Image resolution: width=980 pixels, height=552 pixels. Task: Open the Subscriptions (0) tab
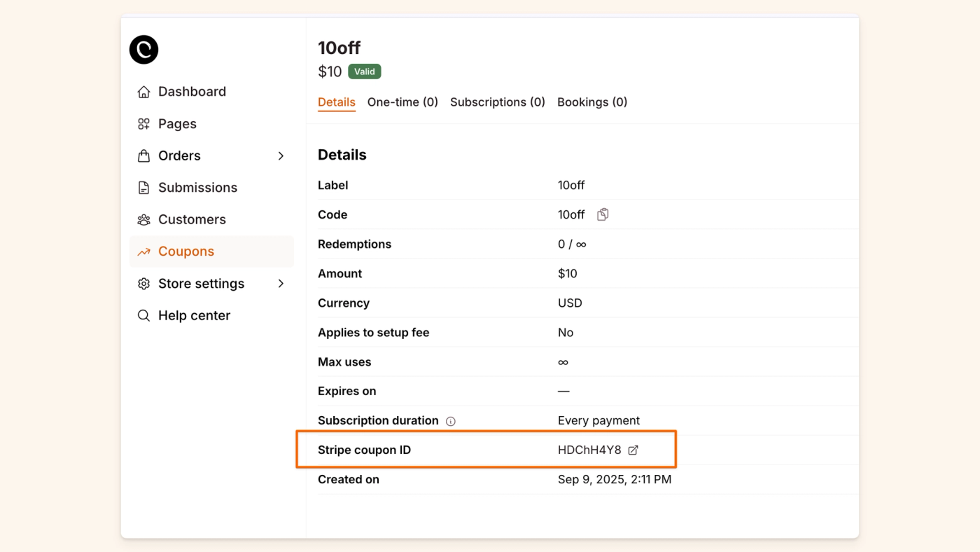pyautogui.click(x=497, y=102)
